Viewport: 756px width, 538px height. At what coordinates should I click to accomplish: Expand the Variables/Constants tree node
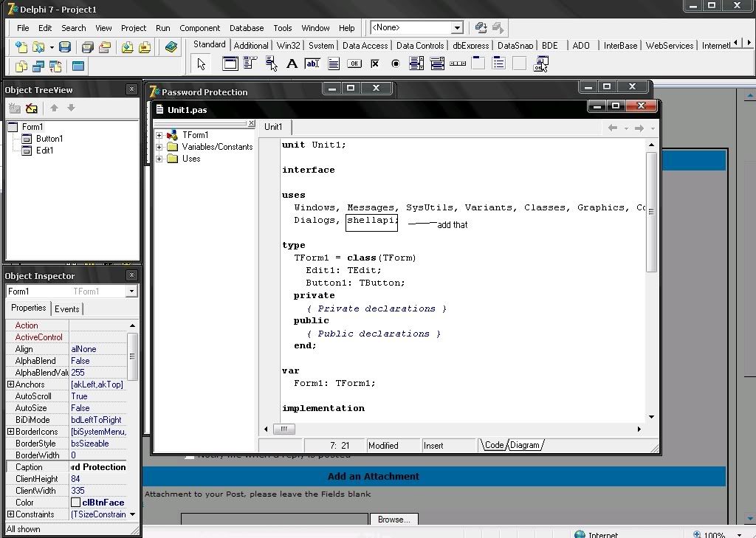tap(159, 147)
